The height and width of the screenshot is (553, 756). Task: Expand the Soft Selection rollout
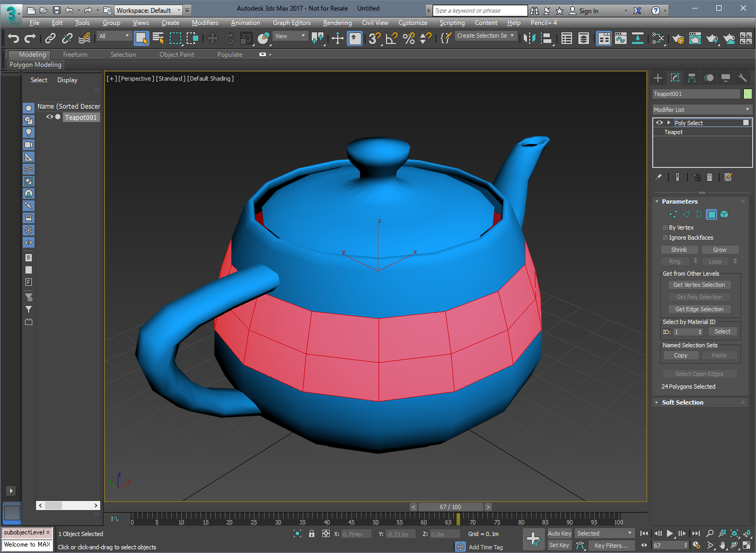click(682, 402)
